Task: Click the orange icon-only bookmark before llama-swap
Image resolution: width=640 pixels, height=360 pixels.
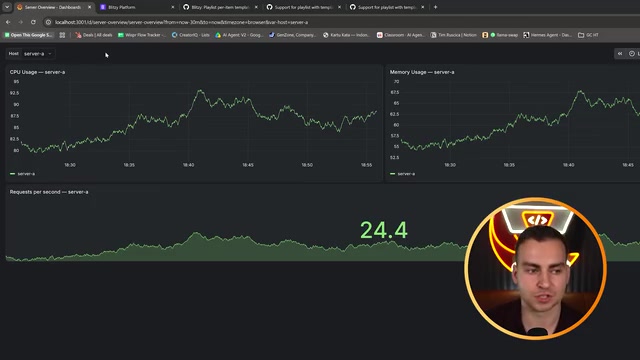Action: tap(485, 35)
